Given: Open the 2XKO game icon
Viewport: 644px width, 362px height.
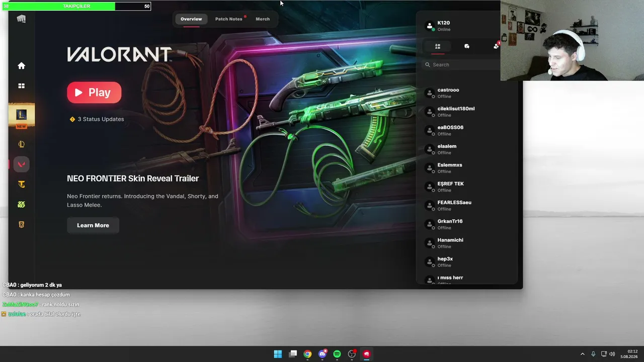Looking at the screenshot, I should [21, 205].
